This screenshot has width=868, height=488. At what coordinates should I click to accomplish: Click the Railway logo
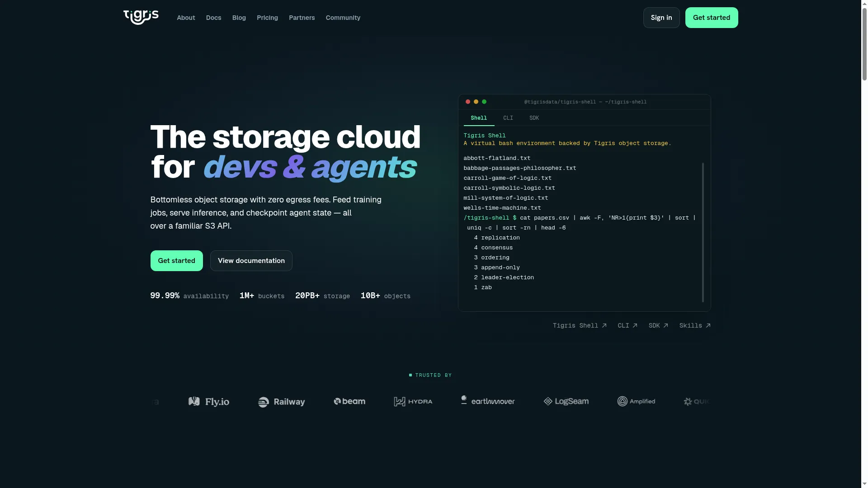(281, 402)
